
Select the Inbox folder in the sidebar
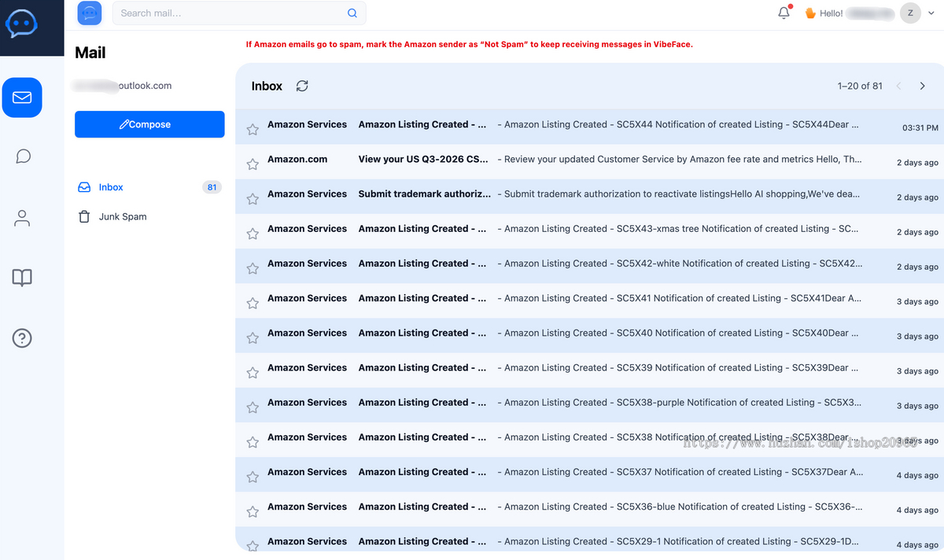149,187
